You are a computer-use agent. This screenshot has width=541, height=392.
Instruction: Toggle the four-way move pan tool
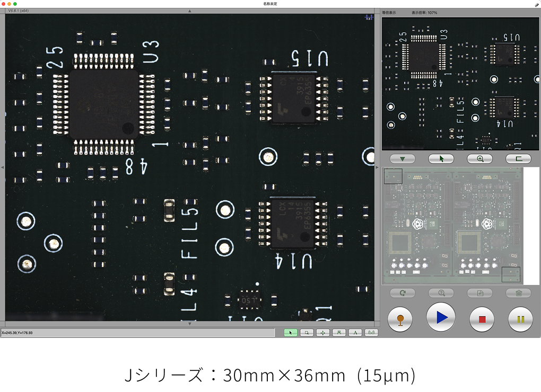tap(322, 333)
